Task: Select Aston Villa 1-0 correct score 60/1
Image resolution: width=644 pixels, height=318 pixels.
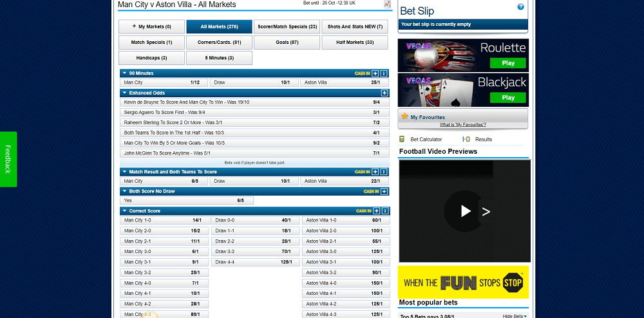Action: [x=346, y=220]
